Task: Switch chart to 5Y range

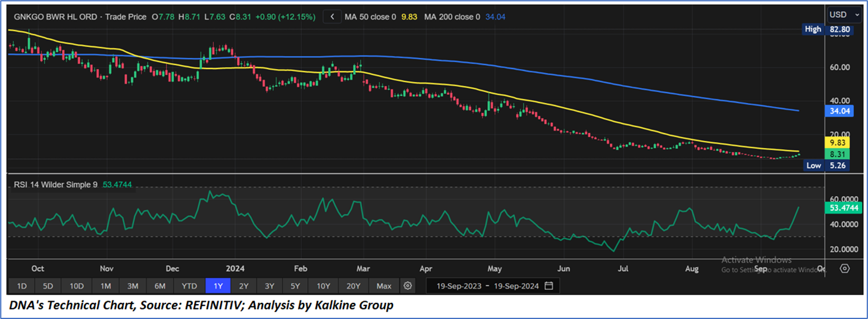Action: 295,286
